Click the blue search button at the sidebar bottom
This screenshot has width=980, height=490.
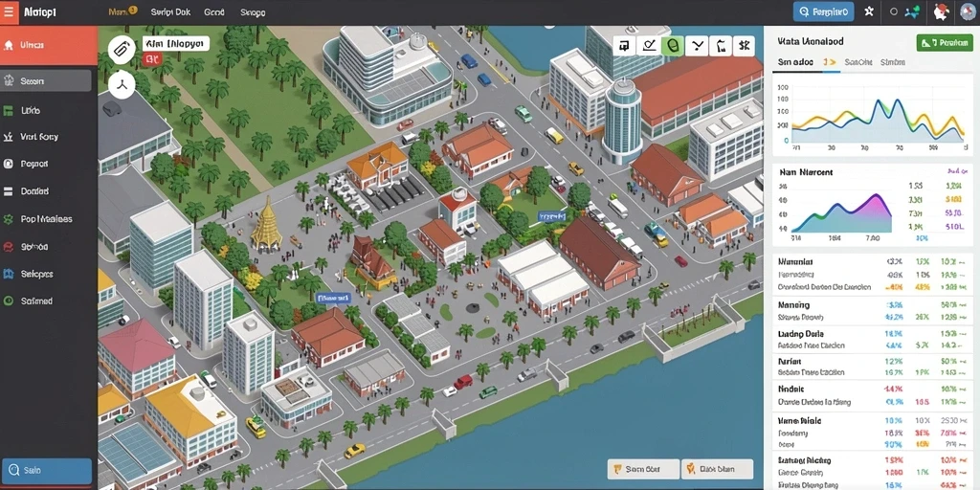pos(47,471)
